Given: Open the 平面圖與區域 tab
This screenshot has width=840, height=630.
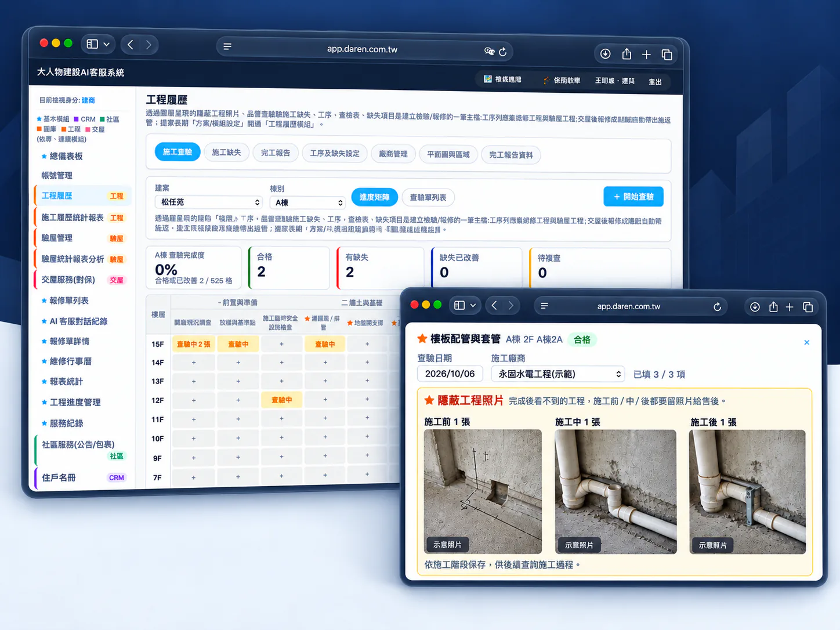Looking at the screenshot, I should point(448,154).
